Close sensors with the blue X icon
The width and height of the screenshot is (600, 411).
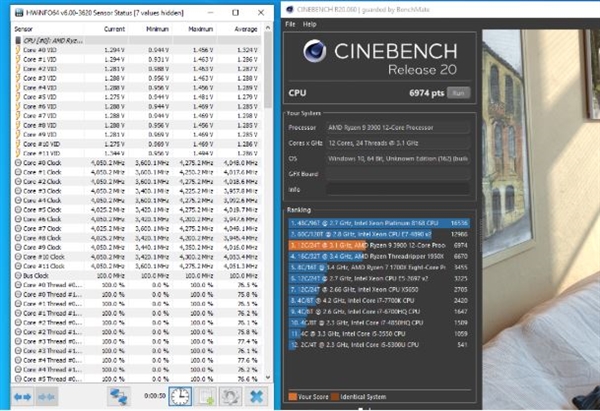coord(256,396)
